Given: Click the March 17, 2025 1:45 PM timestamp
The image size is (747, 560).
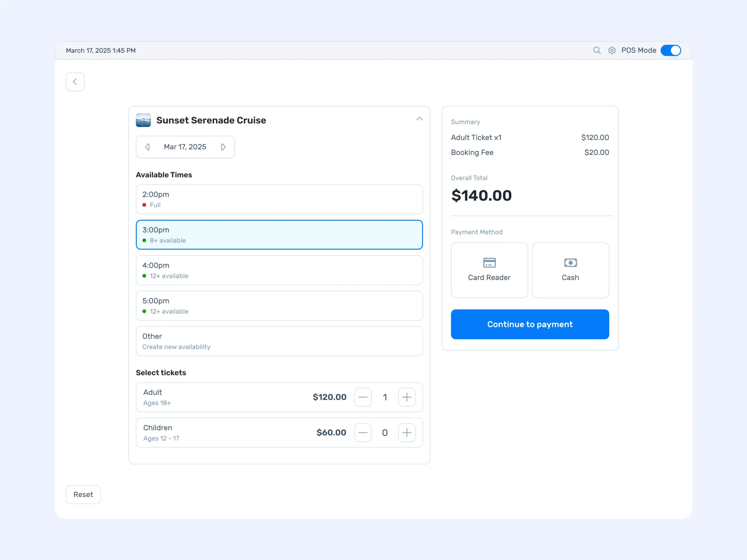Looking at the screenshot, I should (101, 50).
